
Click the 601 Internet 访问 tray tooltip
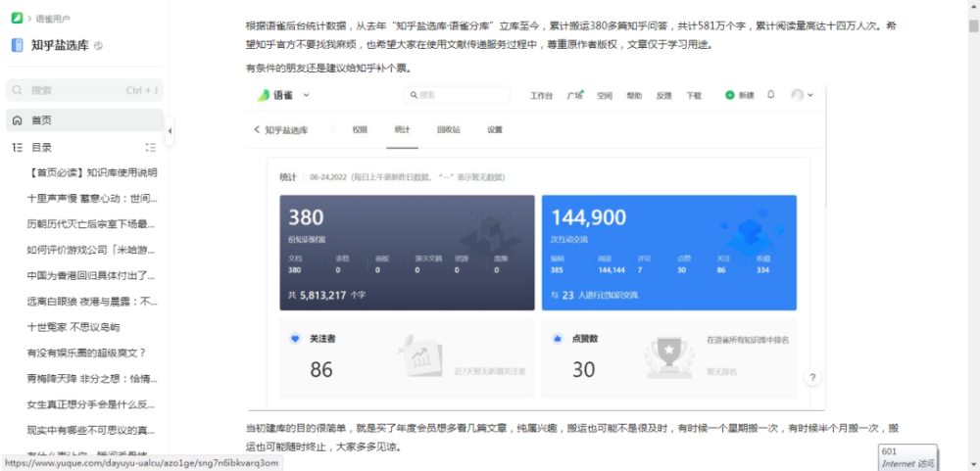coord(907,457)
